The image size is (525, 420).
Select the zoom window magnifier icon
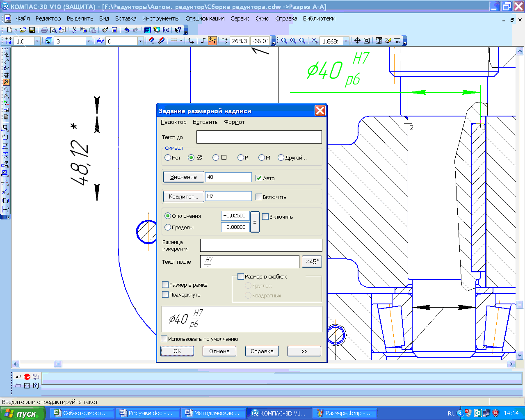284,41
